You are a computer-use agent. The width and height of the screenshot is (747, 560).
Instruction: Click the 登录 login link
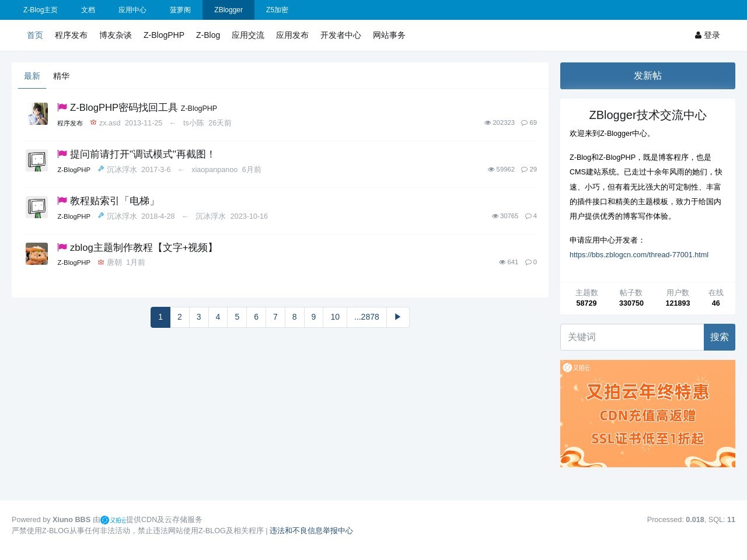point(707,35)
